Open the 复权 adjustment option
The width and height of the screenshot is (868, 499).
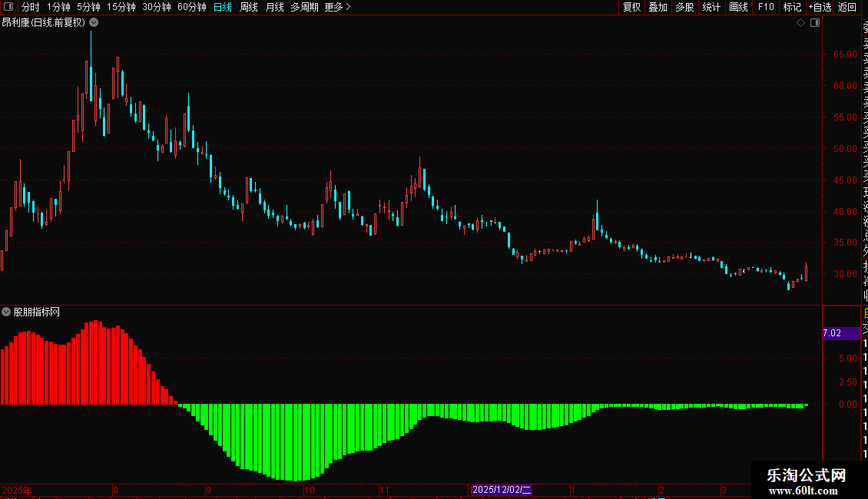[x=631, y=7]
